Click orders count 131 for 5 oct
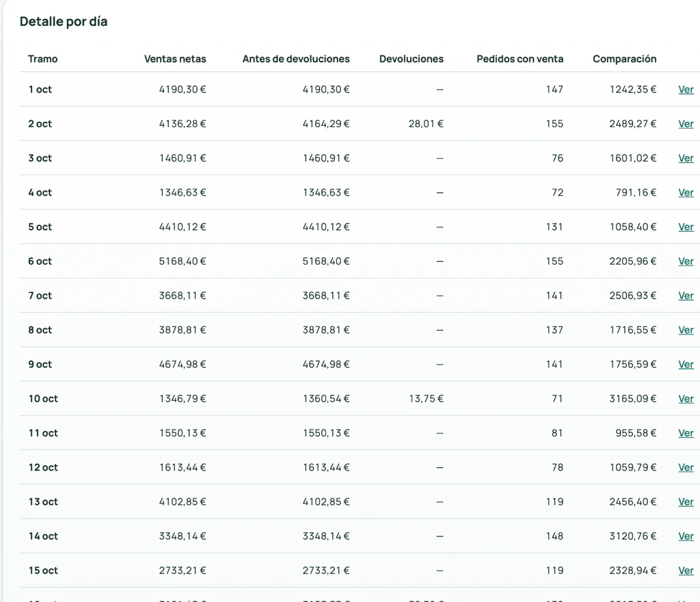The width and height of the screenshot is (700, 602). (554, 227)
